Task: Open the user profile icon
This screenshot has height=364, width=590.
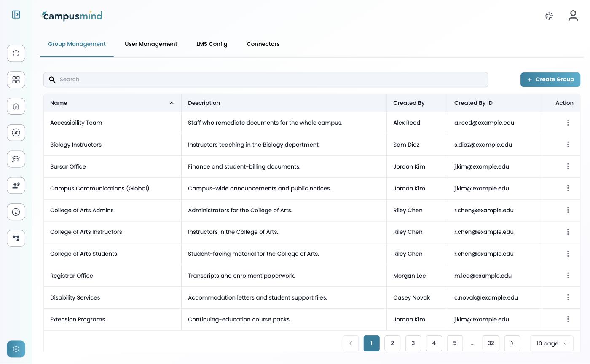Action: point(573,16)
